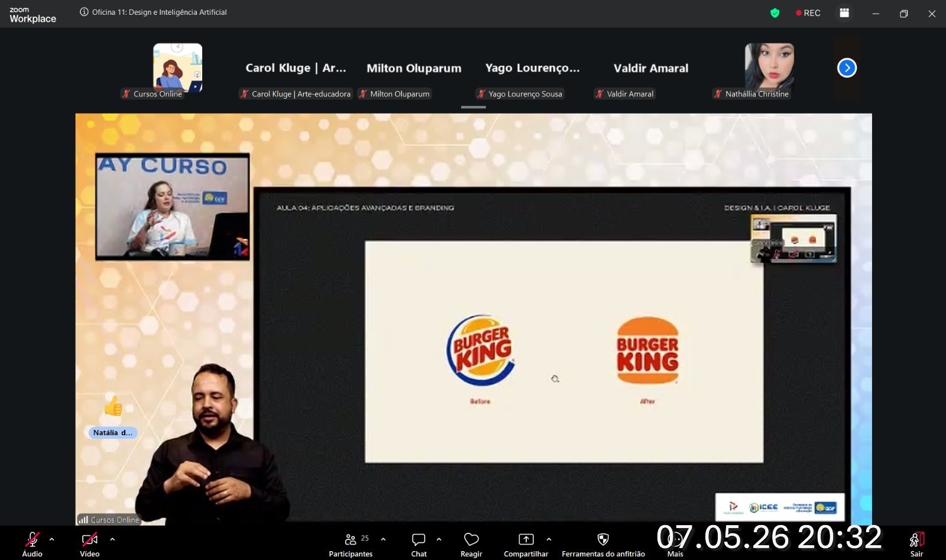This screenshot has height=560, width=946.
Task: Start camera with the Vídeo button
Action: [89, 544]
